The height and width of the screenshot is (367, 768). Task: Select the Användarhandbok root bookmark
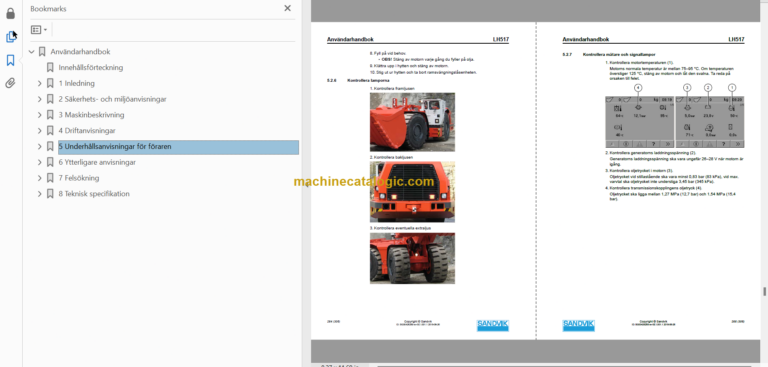[80, 52]
